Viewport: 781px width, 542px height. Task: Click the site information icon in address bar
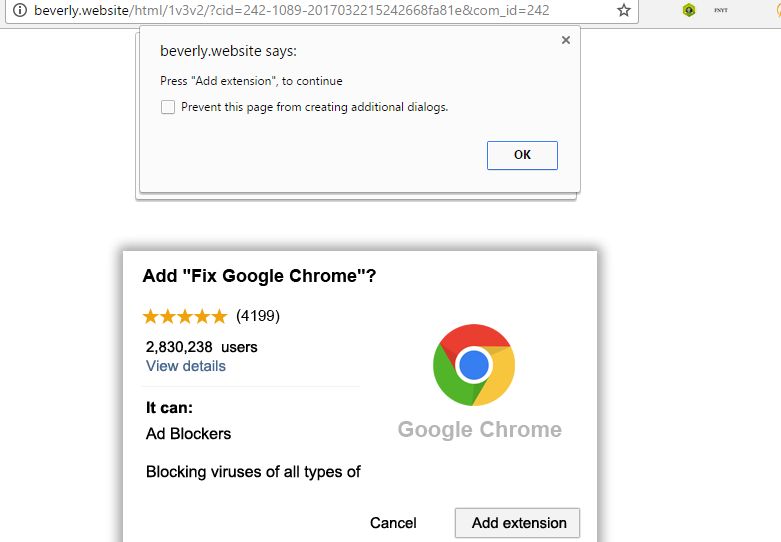[x=18, y=10]
